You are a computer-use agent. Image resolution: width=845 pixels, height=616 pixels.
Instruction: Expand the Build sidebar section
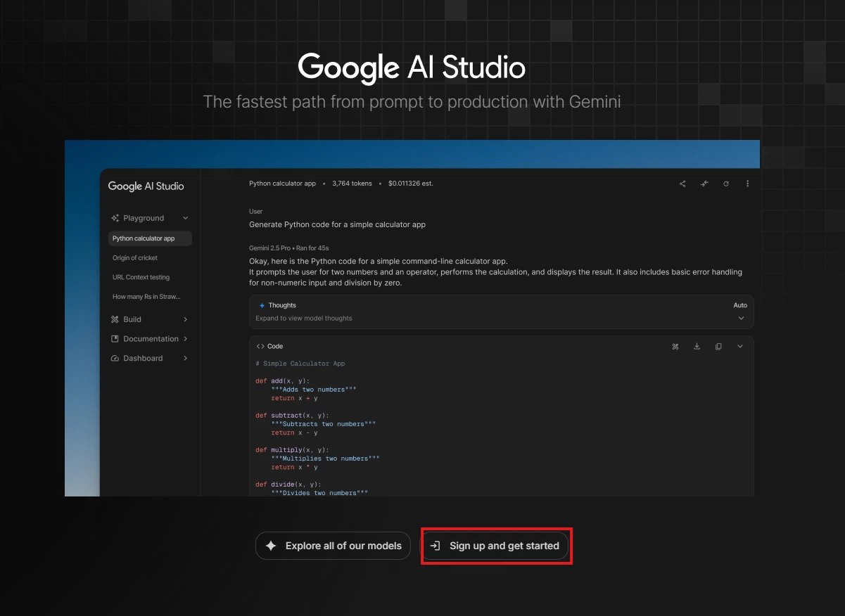tap(186, 319)
